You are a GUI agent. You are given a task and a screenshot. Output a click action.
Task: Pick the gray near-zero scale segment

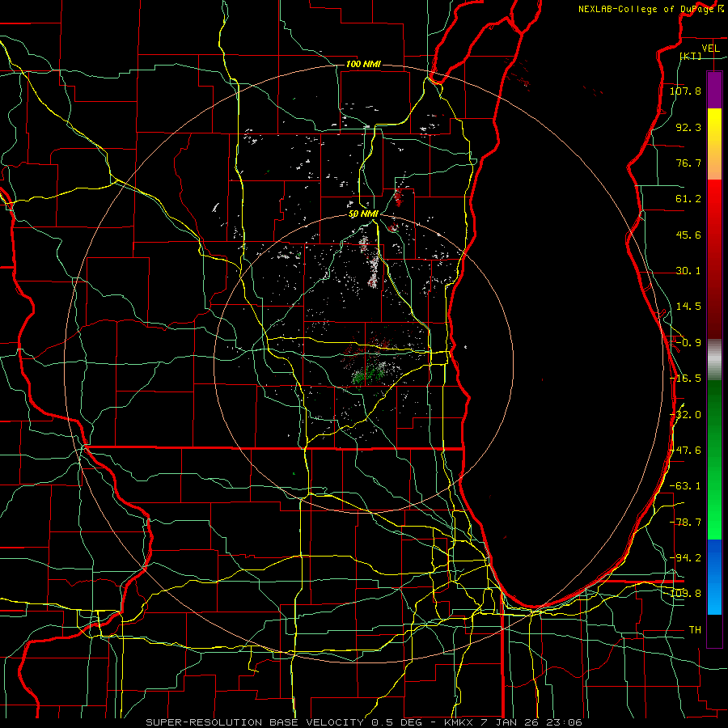coord(714,360)
